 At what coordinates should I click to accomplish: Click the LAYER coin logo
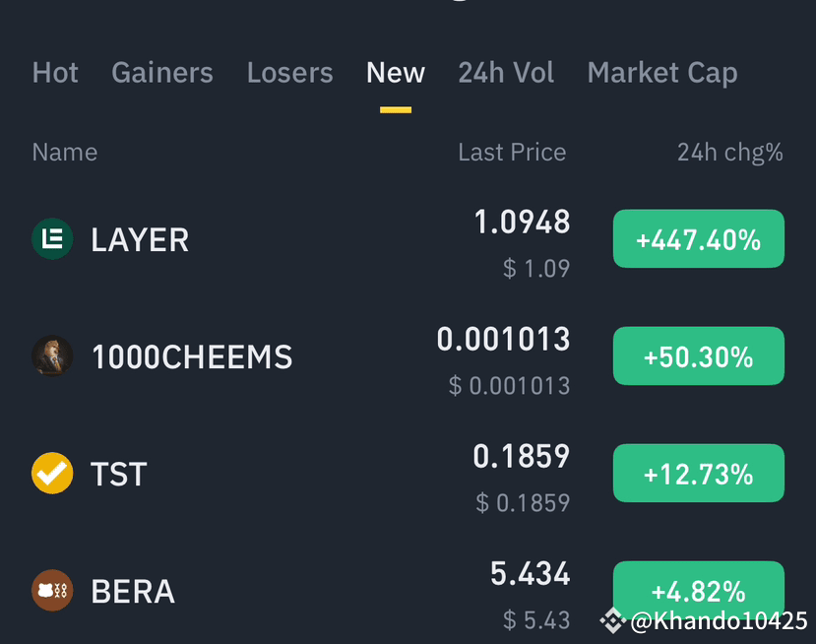[x=52, y=238]
